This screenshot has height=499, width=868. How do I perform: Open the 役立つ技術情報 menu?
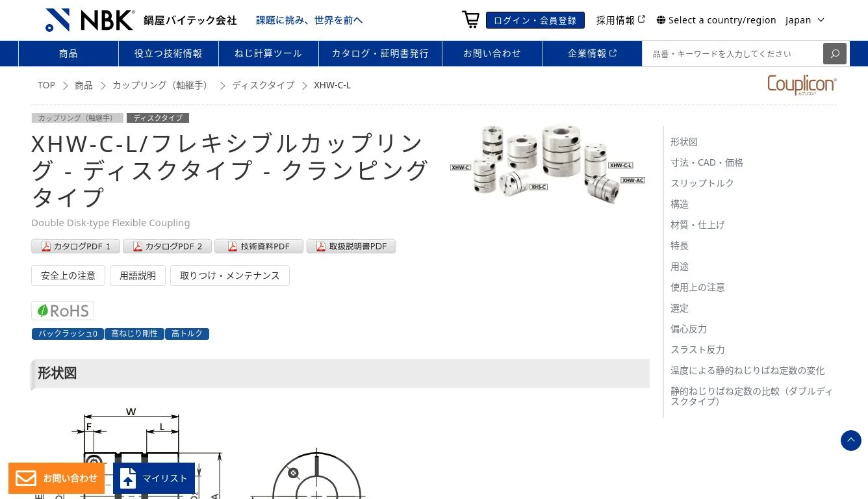(168, 53)
